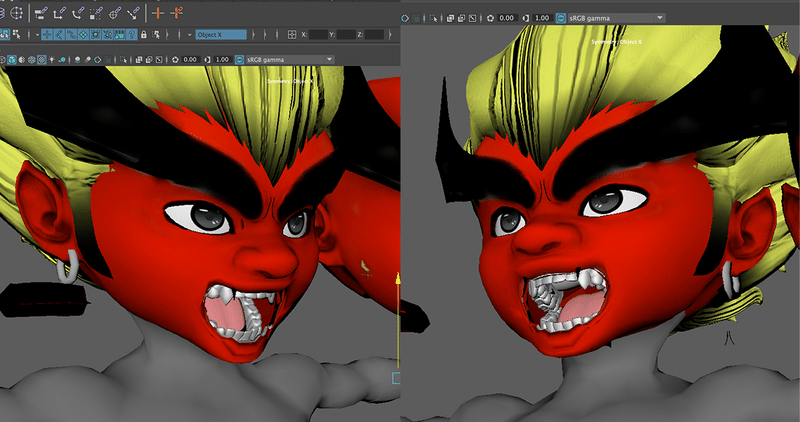Viewport: 800px width, 422px height.
Task: Click Isolate Select icon in left panel toolbar
Action: point(123,60)
